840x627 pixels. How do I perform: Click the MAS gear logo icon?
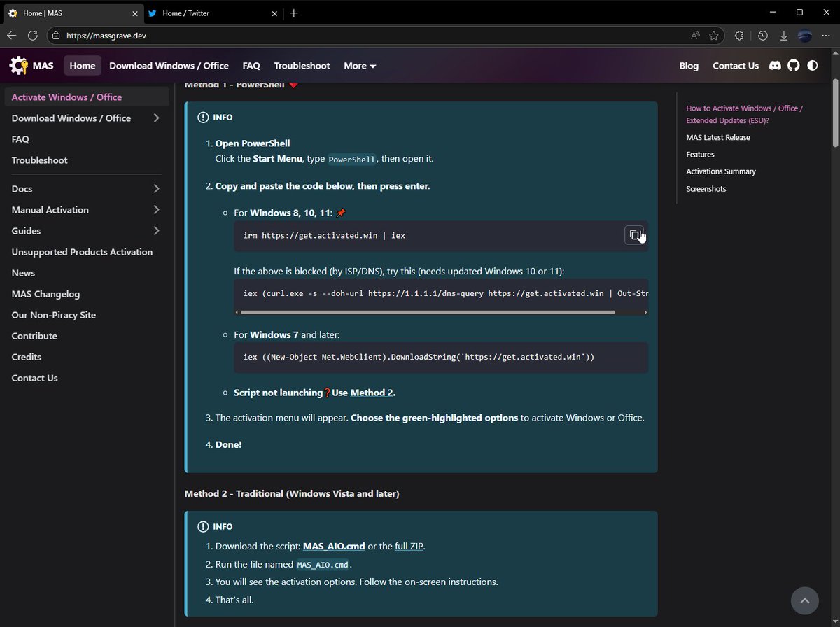point(19,65)
